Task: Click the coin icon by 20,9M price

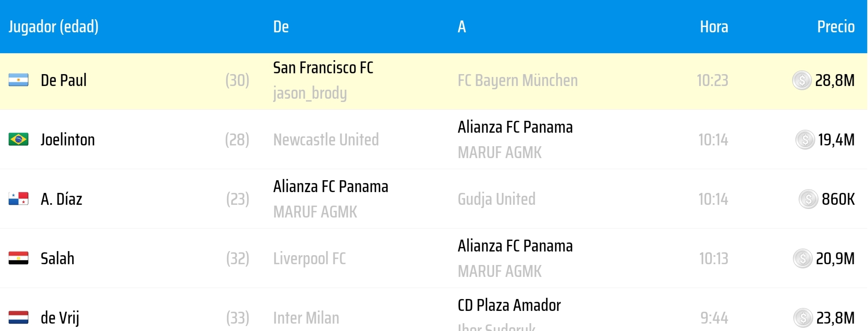Action: (802, 258)
